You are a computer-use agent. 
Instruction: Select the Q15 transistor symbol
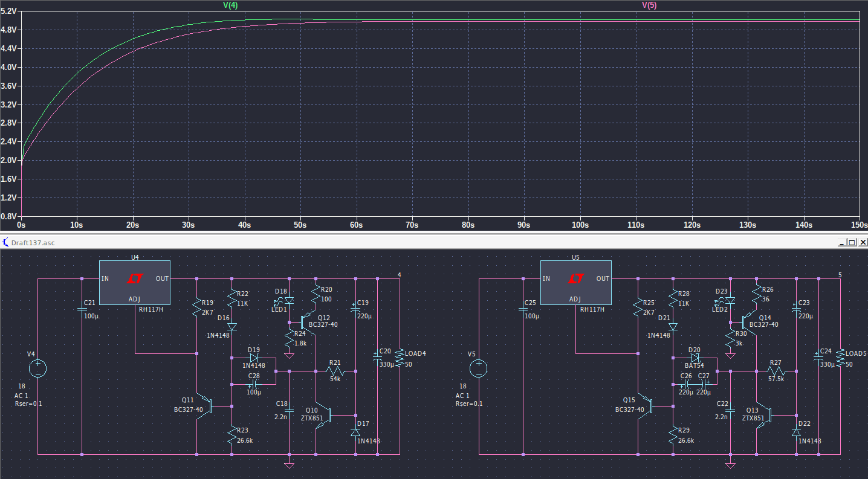(x=646, y=405)
